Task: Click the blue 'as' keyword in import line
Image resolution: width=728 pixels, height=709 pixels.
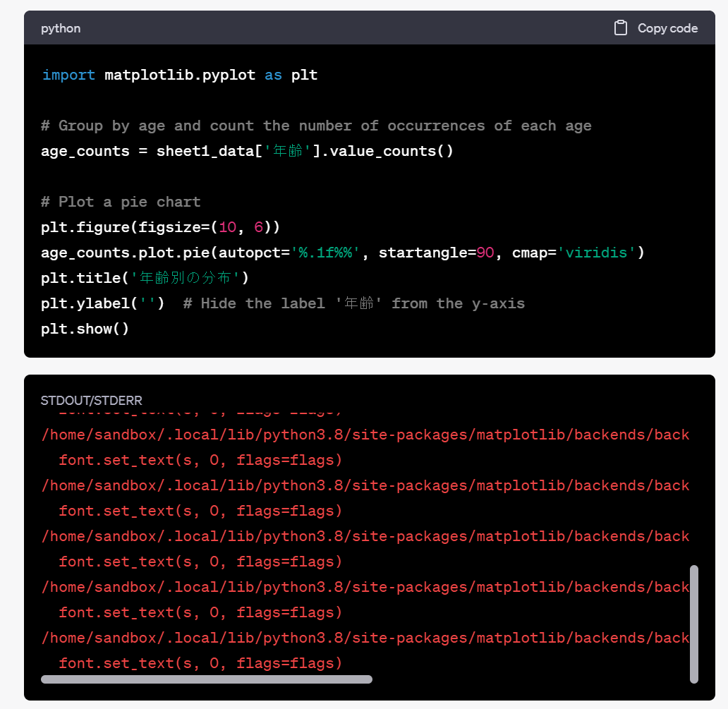Action: coord(273,75)
